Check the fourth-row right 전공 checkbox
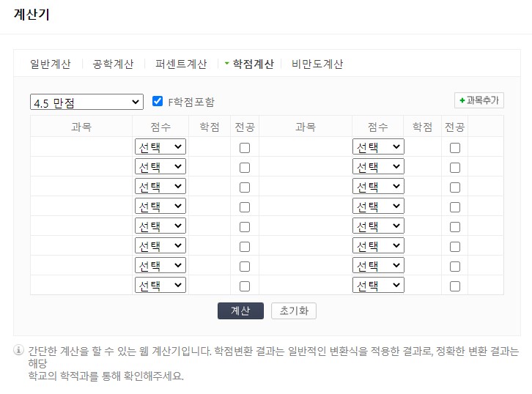 tap(455, 207)
